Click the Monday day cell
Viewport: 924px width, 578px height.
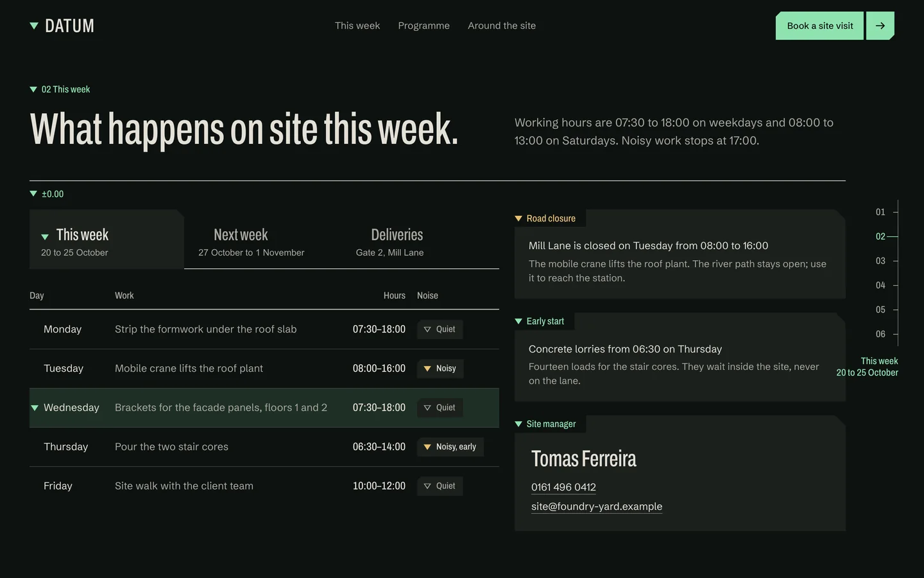point(62,329)
